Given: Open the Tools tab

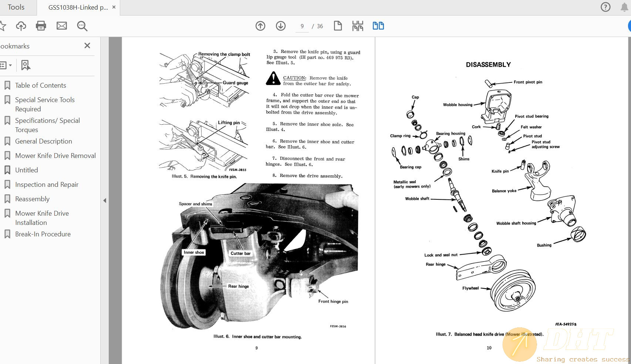Looking at the screenshot, I should [x=16, y=7].
